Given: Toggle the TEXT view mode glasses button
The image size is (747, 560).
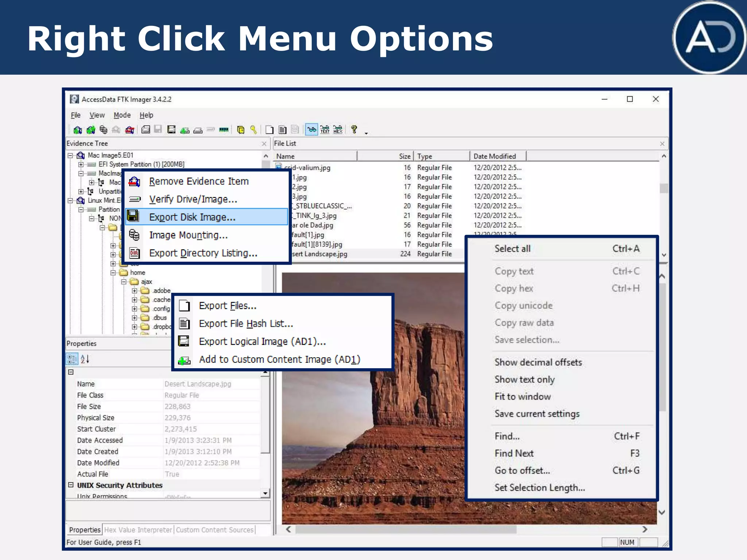Looking at the screenshot, I should click(325, 130).
